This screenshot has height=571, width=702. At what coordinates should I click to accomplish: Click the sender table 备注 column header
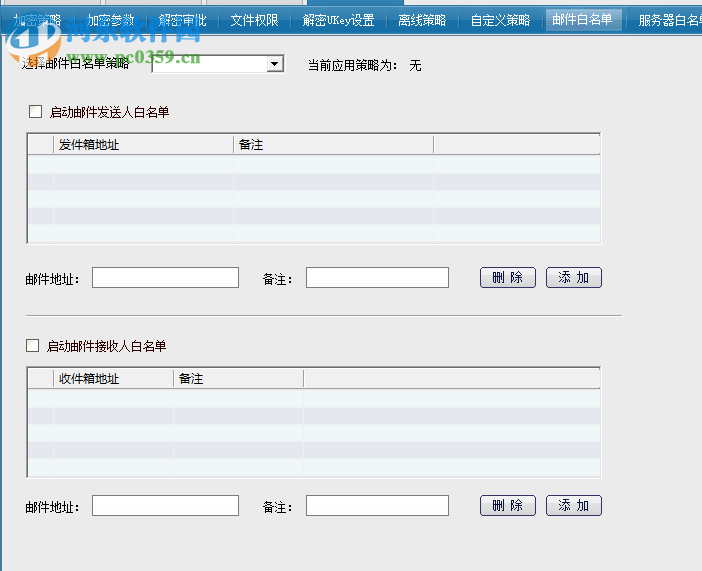(x=333, y=145)
